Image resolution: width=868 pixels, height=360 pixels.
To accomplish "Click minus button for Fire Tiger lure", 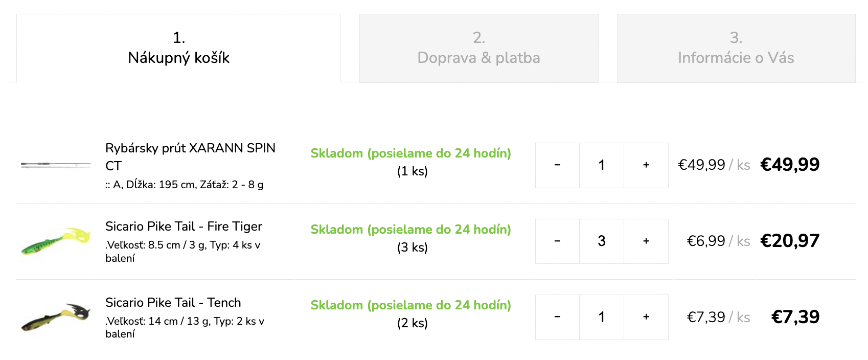I will 557,241.
